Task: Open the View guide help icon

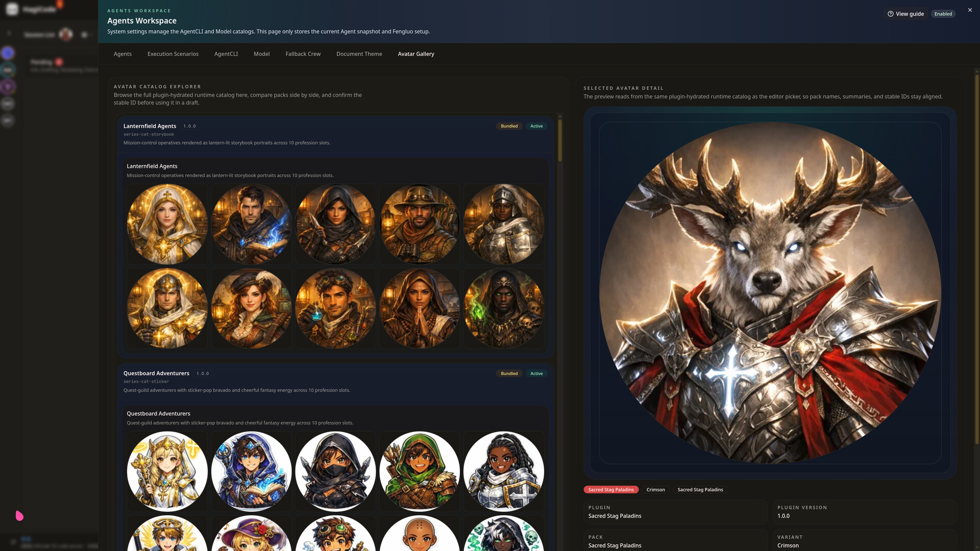Action: pyautogui.click(x=890, y=14)
